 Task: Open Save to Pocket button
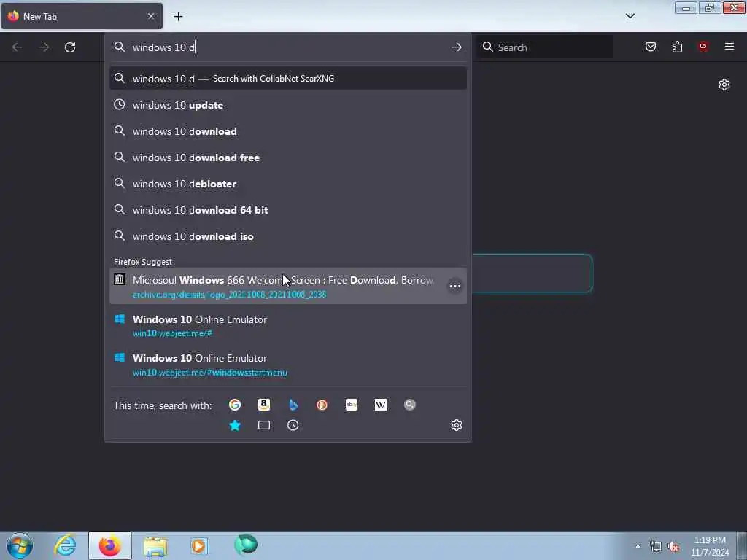click(x=651, y=47)
